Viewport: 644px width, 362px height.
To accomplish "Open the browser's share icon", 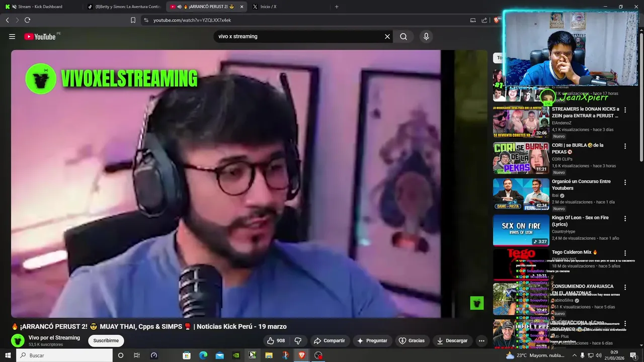I will tap(484, 20).
